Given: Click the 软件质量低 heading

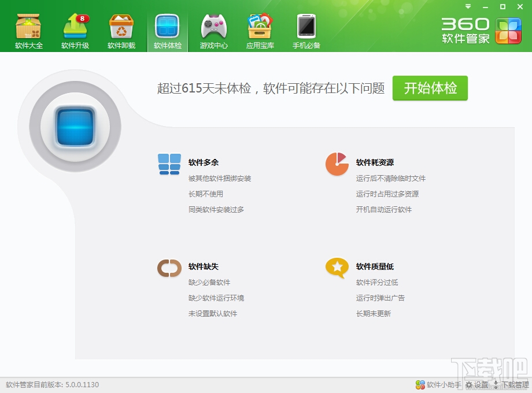Looking at the screenshot, I should 375,266.
